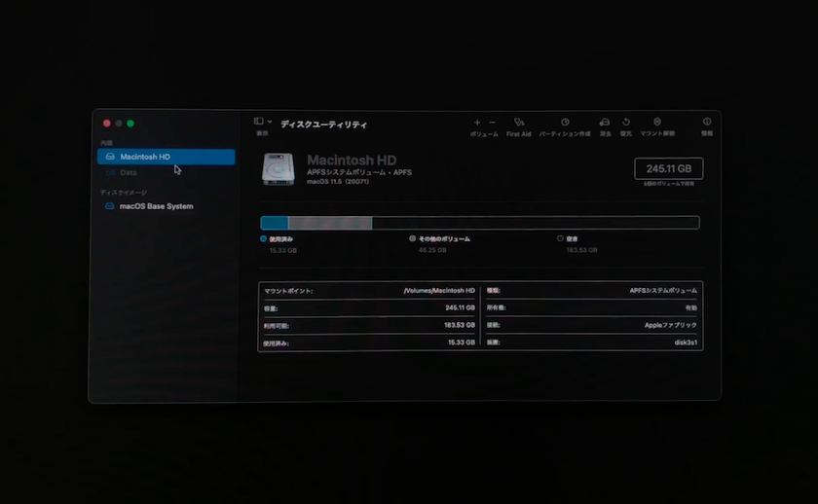818x504 pixels.
Task: Open the view options dropdown chevron
Action: 270,121
